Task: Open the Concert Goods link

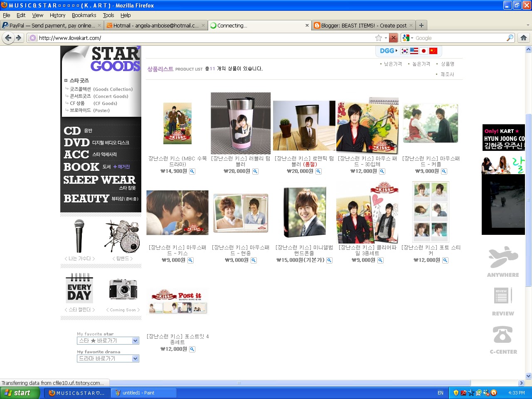Action: coord(99,96)
